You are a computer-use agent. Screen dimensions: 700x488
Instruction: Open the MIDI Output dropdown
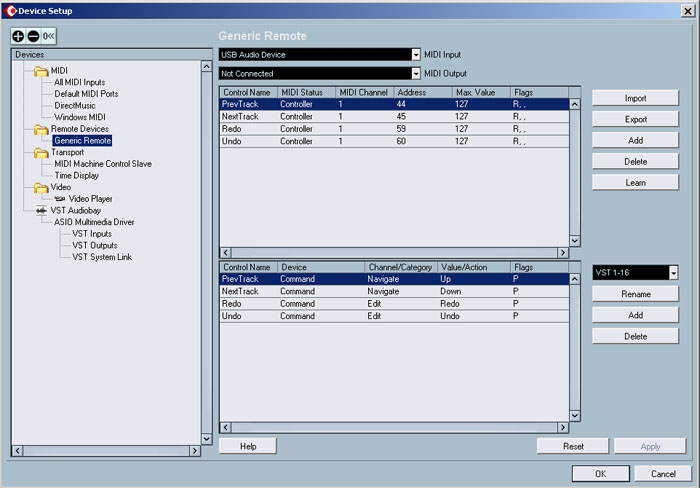[x=416, y=73]
